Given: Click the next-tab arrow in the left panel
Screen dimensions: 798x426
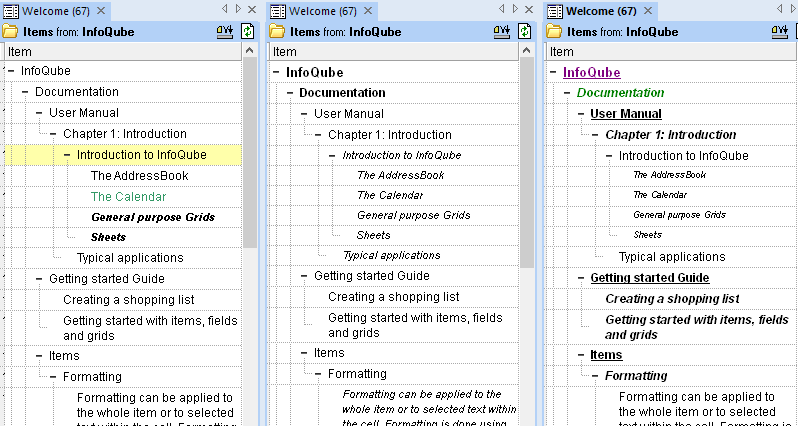Looking at the screenshot, I should click(238, 9).
